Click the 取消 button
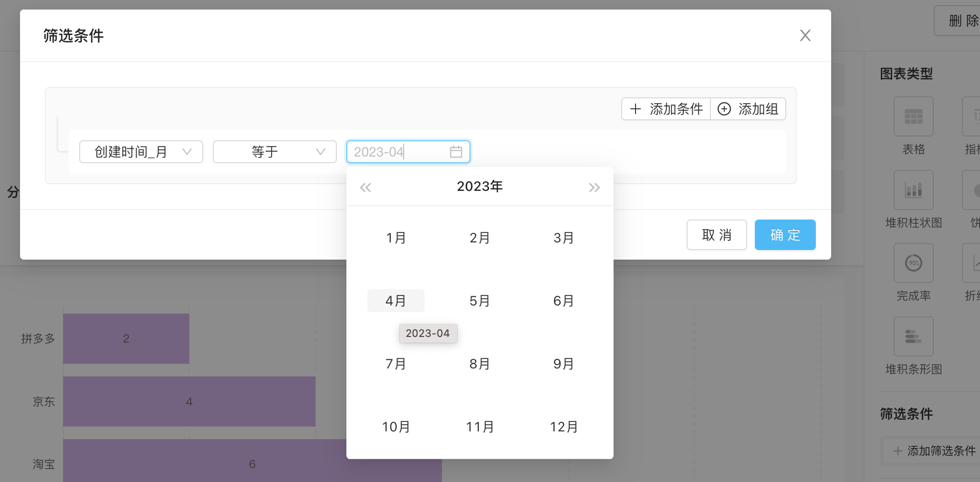Viewport: 980px width, 482px height. point(717,235)
